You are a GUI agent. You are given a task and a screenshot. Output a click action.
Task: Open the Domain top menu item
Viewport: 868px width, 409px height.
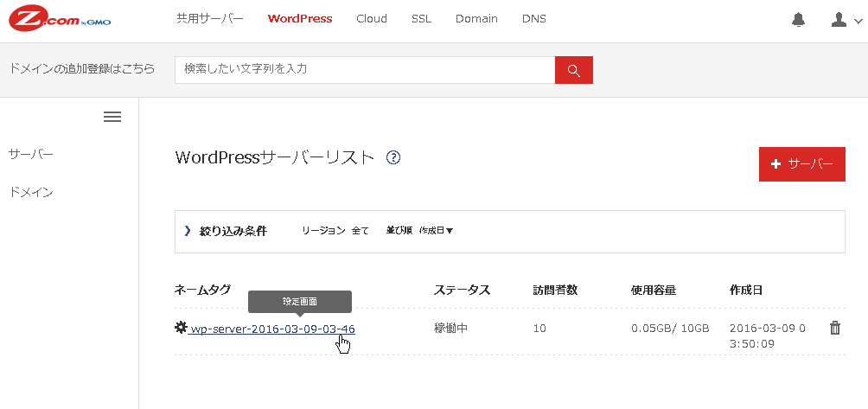tap(476, 19)
